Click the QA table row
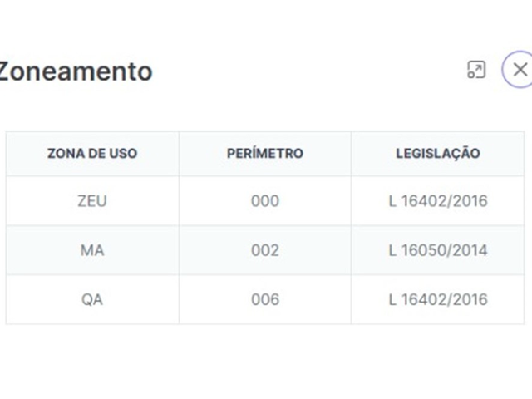This screenshot has height=399, width=532. [x=179, y=299]
